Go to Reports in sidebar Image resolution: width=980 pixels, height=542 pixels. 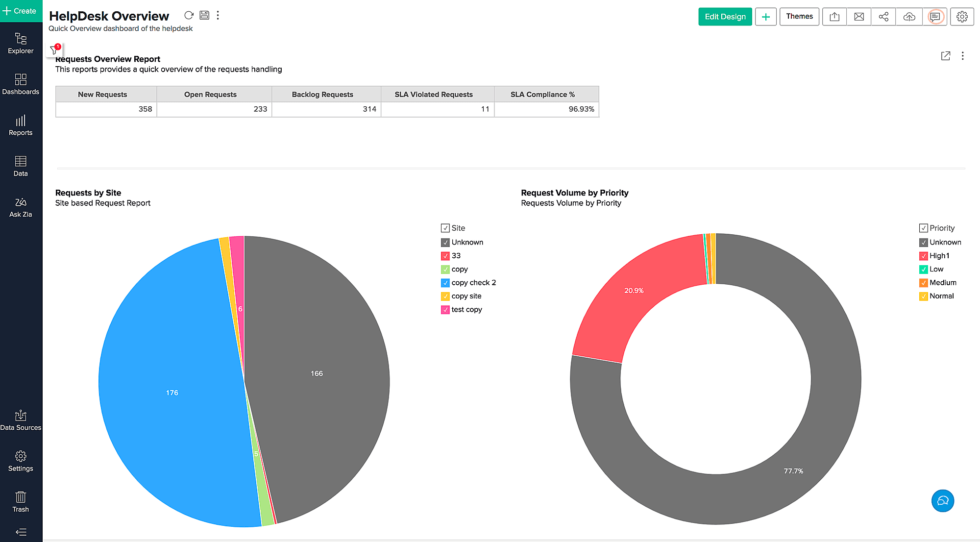point(21,125)
